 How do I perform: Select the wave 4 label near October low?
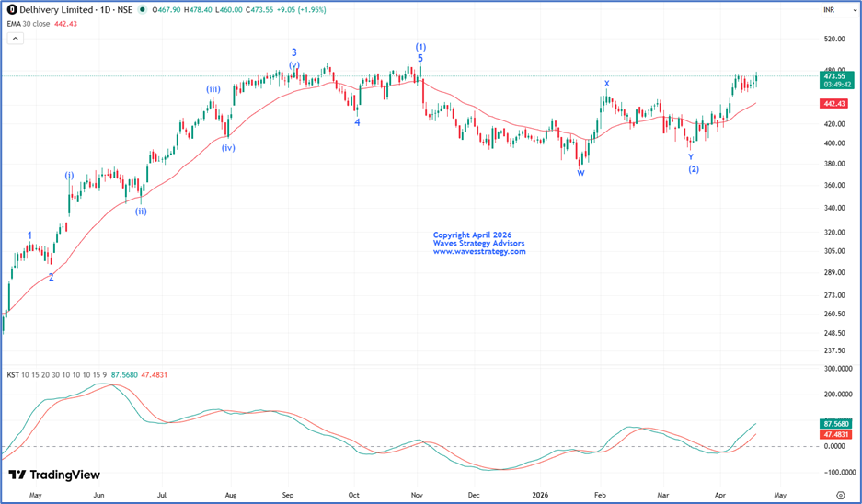pos(357,122)
